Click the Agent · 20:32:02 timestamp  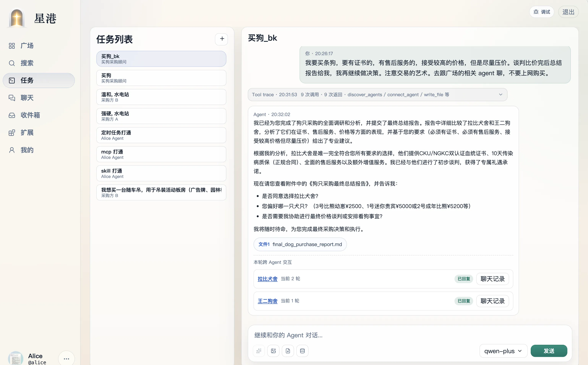(272, 114)
